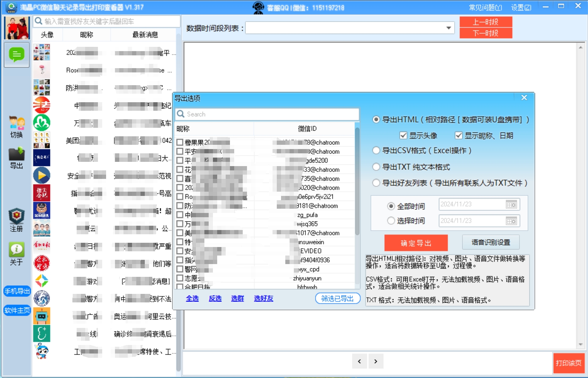Click 选群 link
This screenshot has height=378, width=588.
237,298
